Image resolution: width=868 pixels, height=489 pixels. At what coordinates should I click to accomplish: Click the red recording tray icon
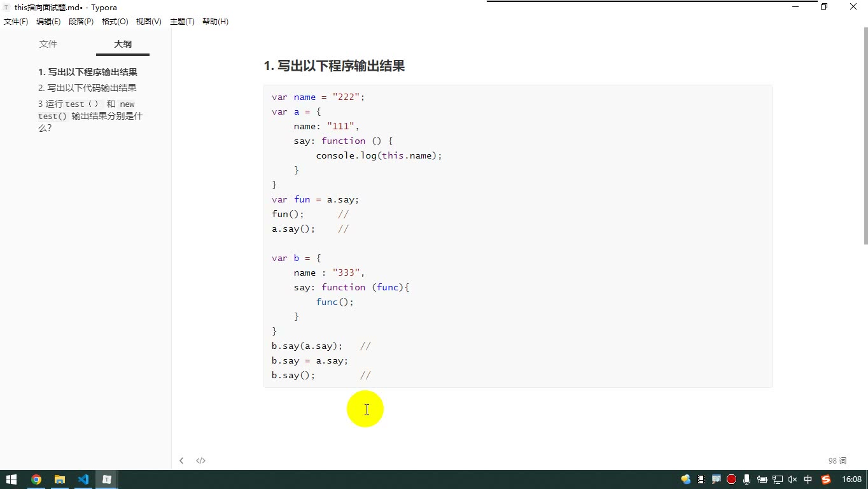tap(731, 479)
